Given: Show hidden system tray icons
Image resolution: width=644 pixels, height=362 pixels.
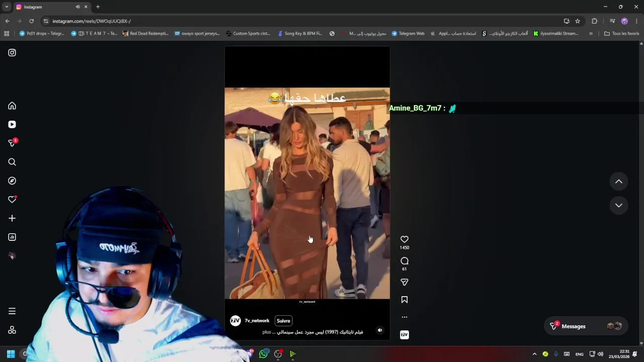Looking at the screenshot, I should [x=534, y=354].
